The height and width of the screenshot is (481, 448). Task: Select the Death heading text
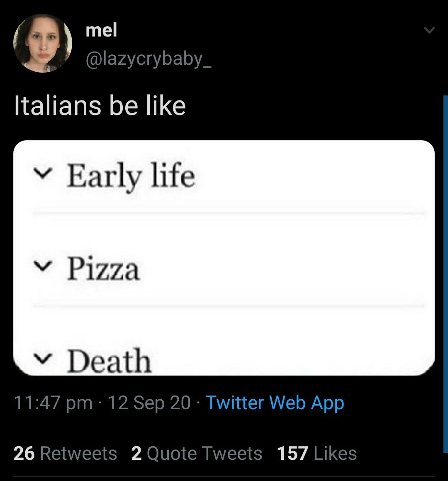click(x=109, y=361)
